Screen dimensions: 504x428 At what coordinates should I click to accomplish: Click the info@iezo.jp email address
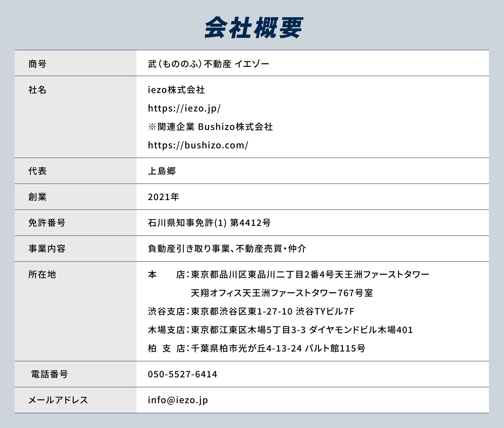(x=178, y=400)
